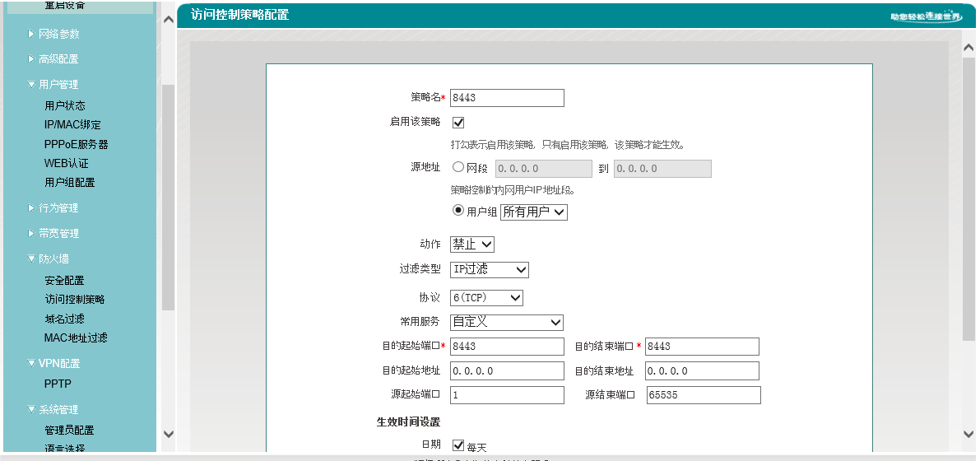Open PPPoE服务器 settings
The width and height of the screenshot is (980, 461).
tap(77, 144)
